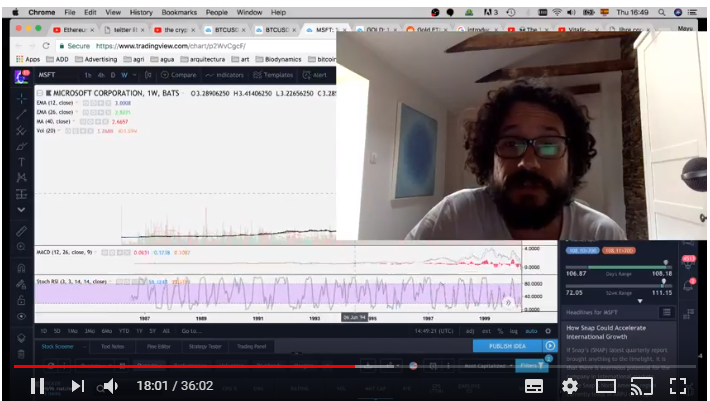710x401 pixels.
Task: Toggle stay in drawing mode
Action: pyautogui.click(x=21, y=284)
